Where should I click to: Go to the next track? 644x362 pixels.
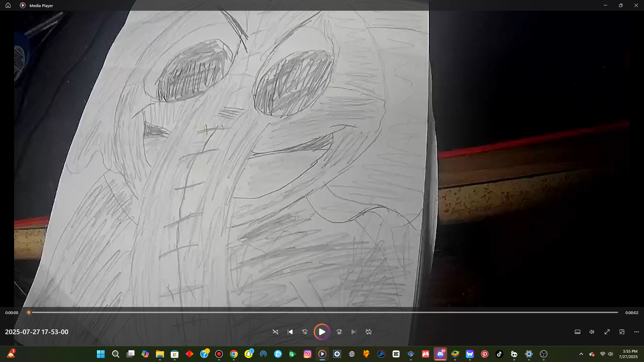[354, 332]
